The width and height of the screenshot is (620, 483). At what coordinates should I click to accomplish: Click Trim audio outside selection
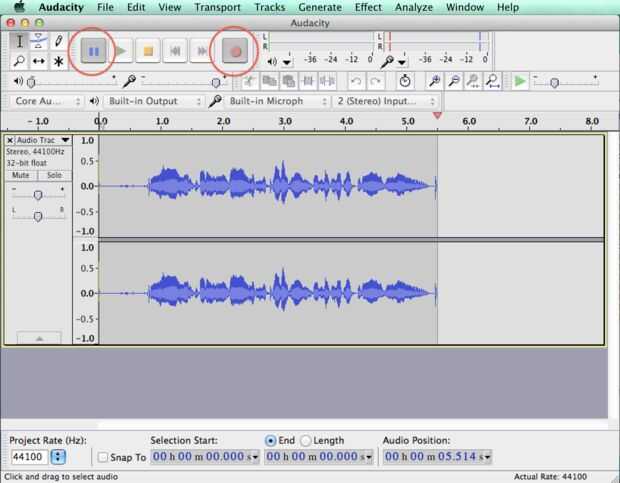pyautogui.click(x=308, y=81)
